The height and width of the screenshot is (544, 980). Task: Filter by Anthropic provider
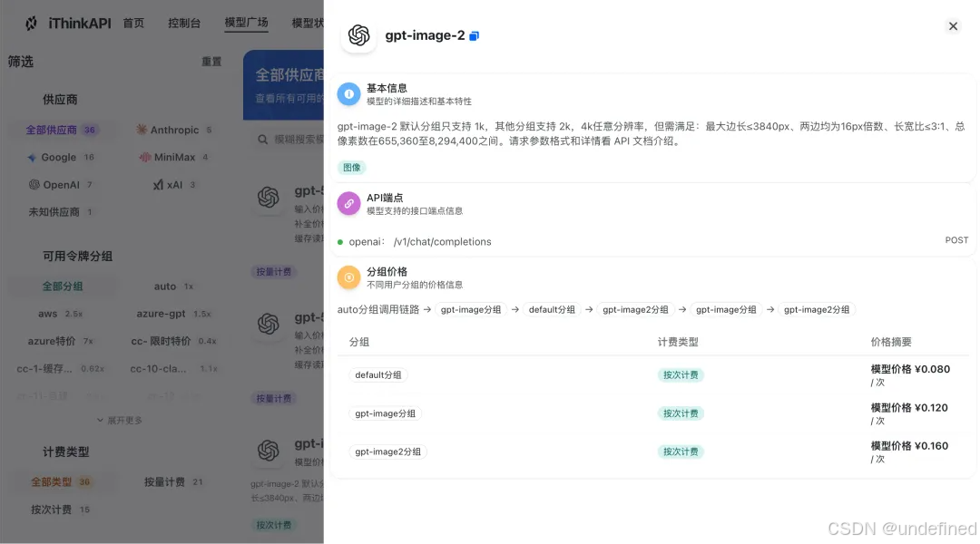click(x=174, y=130)
